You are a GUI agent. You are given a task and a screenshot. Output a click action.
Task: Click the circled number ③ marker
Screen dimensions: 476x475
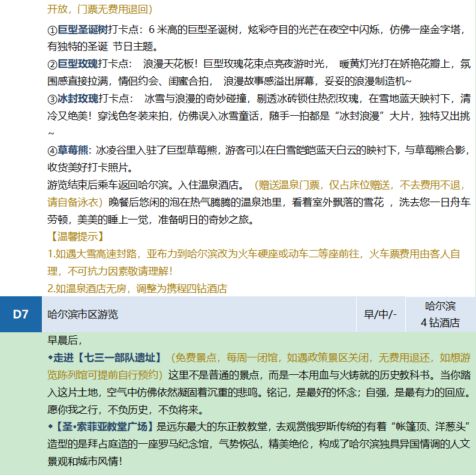click(x=52, y=98)
